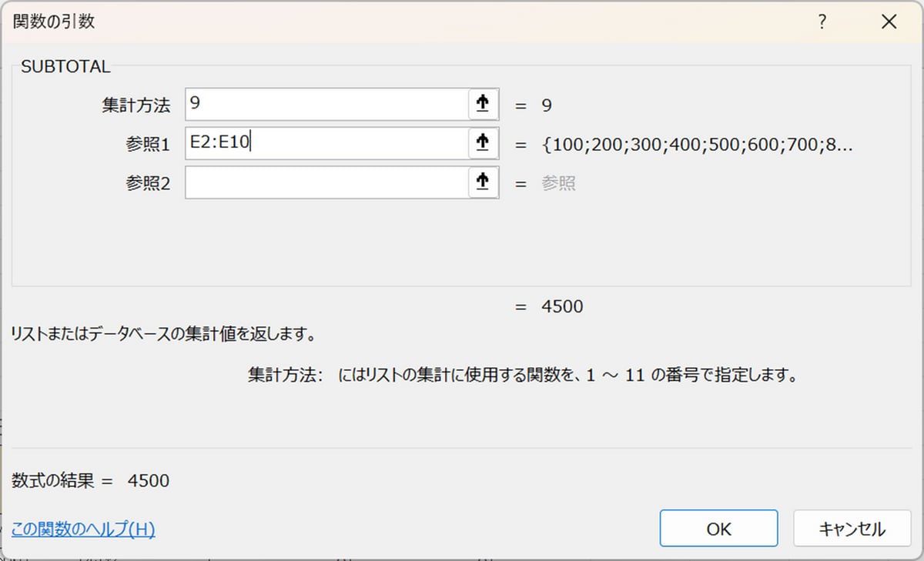This screenshot has width=924, height=561.
Task: Open the この関数のヘルプ(H) link
Action: (83, 529)
